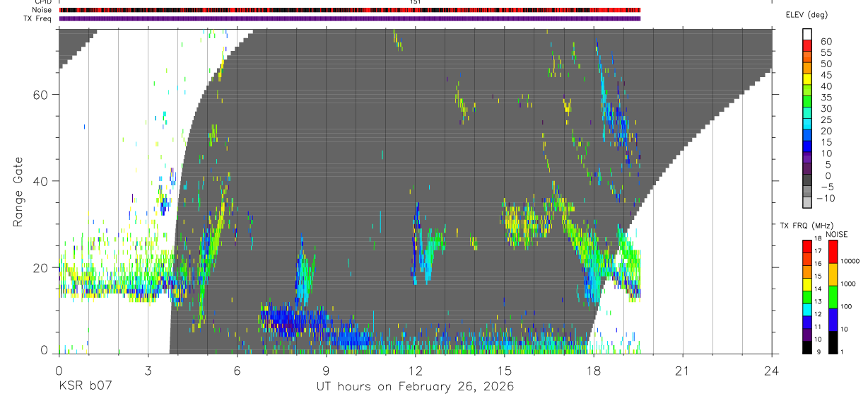
Task: Click the purple TX Freq strip above the plot
Action: click(349, 18)
